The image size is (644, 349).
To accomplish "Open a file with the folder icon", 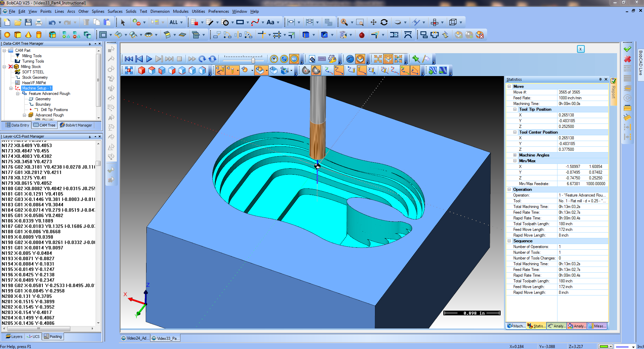I will [18, 22].
